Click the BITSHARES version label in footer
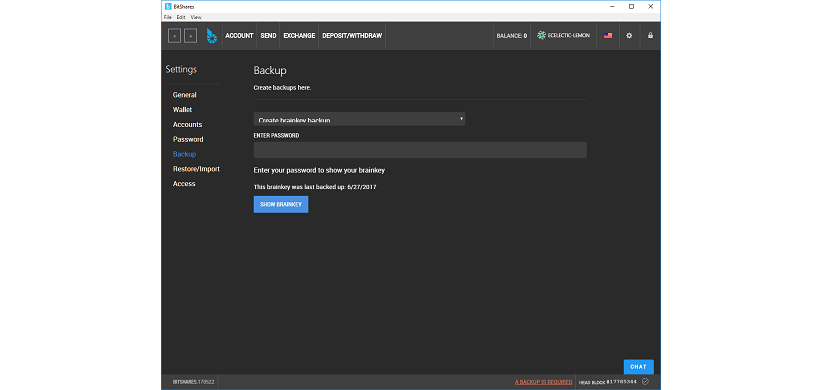 pos(193,382)
